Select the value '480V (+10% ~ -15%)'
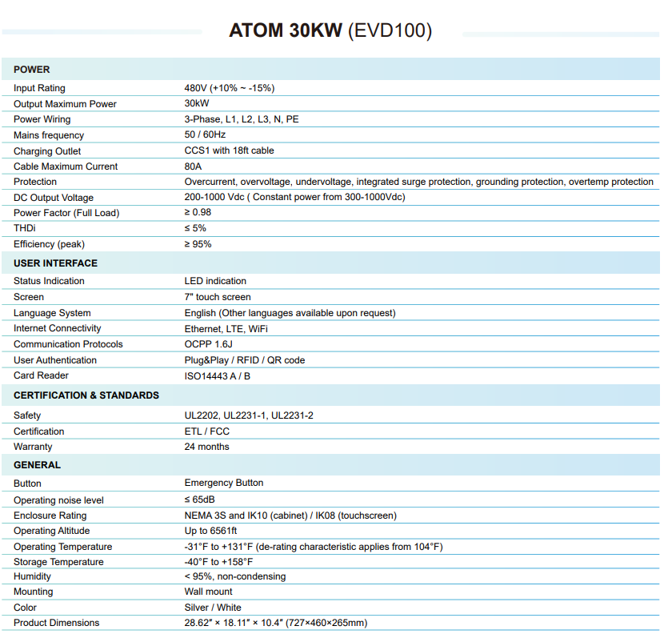672x638 pixels. (230, 88)
